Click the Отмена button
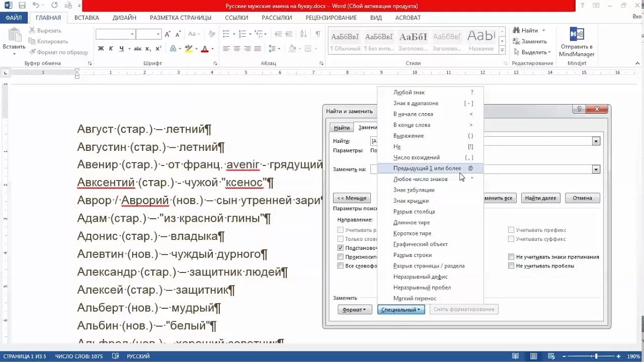 point(582,198)
